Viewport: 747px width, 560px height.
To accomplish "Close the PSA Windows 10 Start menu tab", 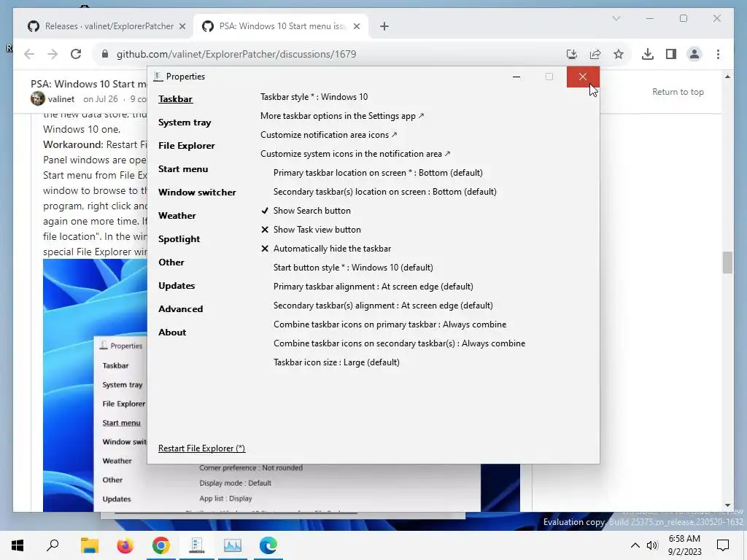I will [356, 26].
